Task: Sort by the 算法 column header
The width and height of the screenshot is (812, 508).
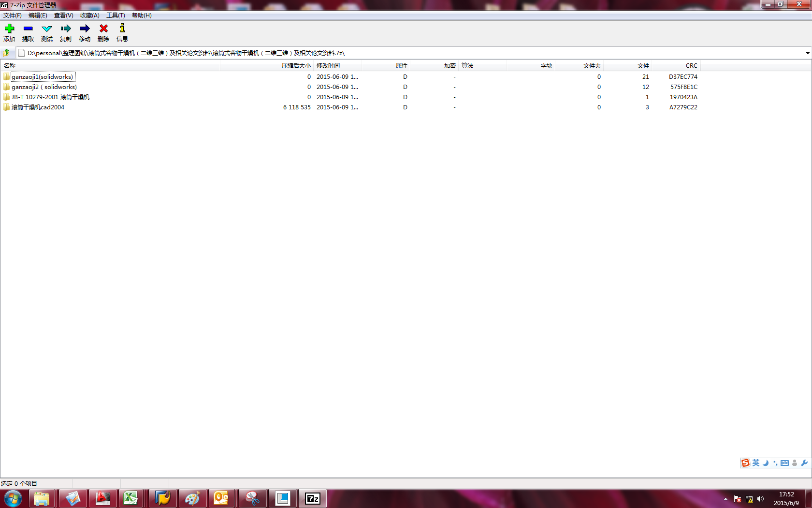Action: click(482, 65)
